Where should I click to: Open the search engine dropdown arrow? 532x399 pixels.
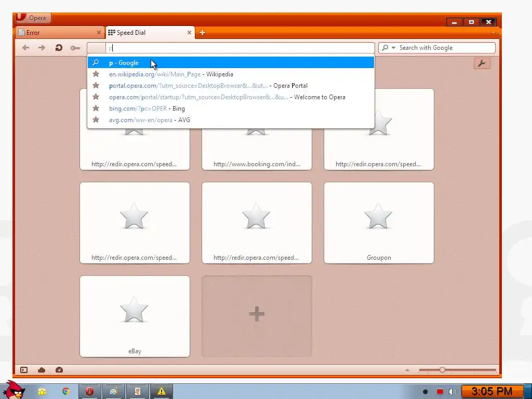[x=394, y=48]
